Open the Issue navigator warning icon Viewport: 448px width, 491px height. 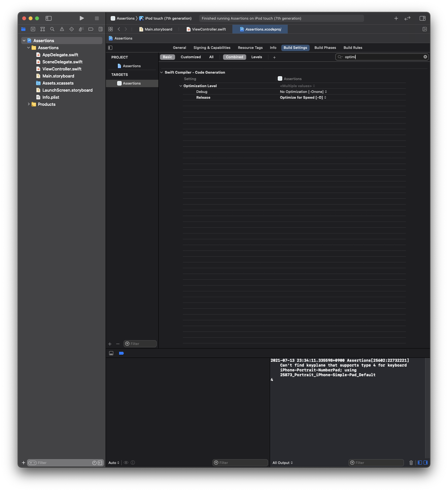[x=62, y=29]
